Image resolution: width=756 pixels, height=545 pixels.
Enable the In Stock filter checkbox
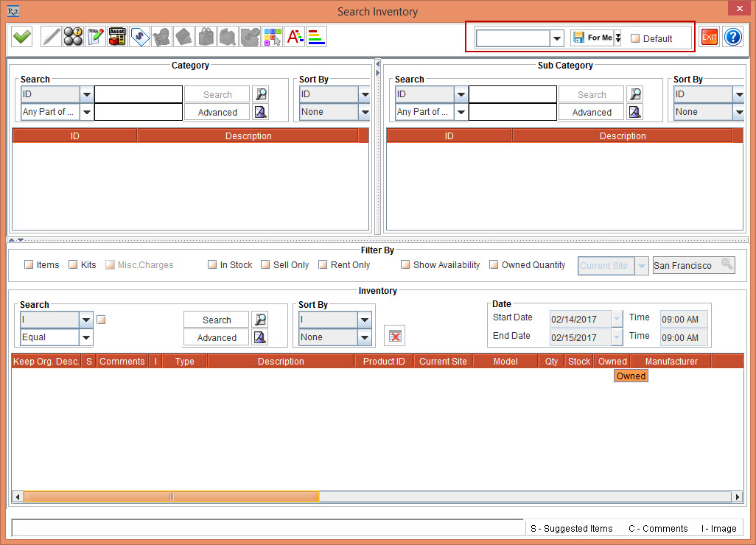click(x=212, y=265)
